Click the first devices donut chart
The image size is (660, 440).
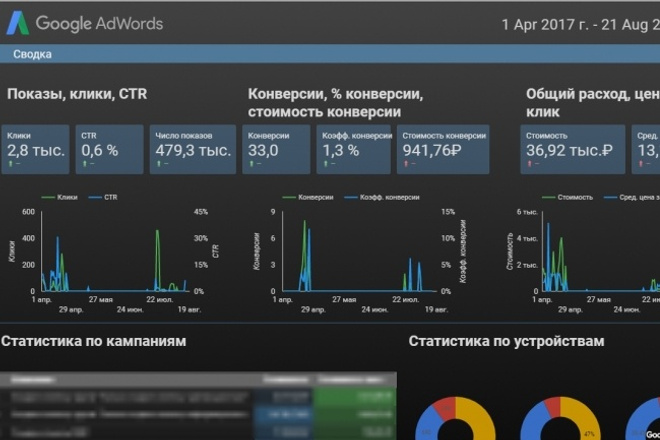(455, 418)
